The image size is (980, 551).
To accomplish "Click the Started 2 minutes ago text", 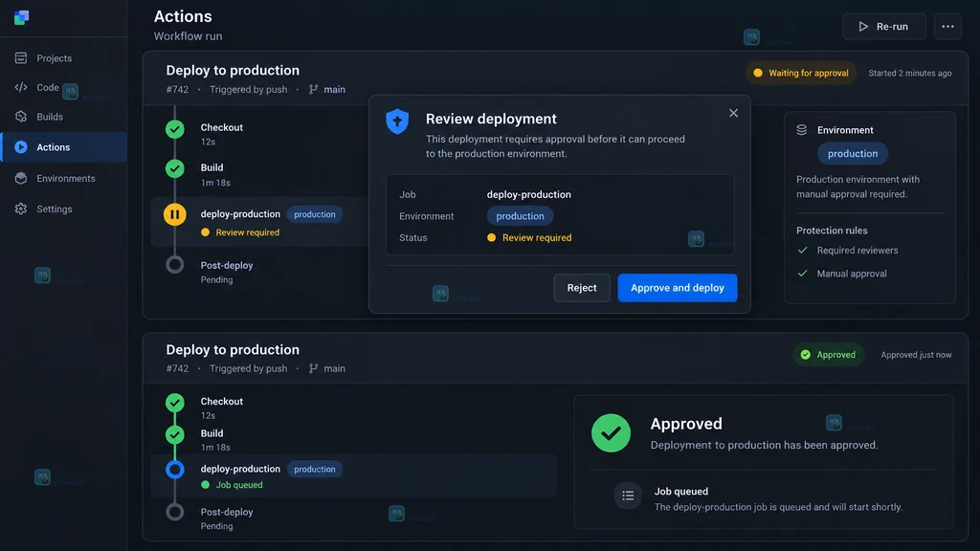I will coord(910,73).
